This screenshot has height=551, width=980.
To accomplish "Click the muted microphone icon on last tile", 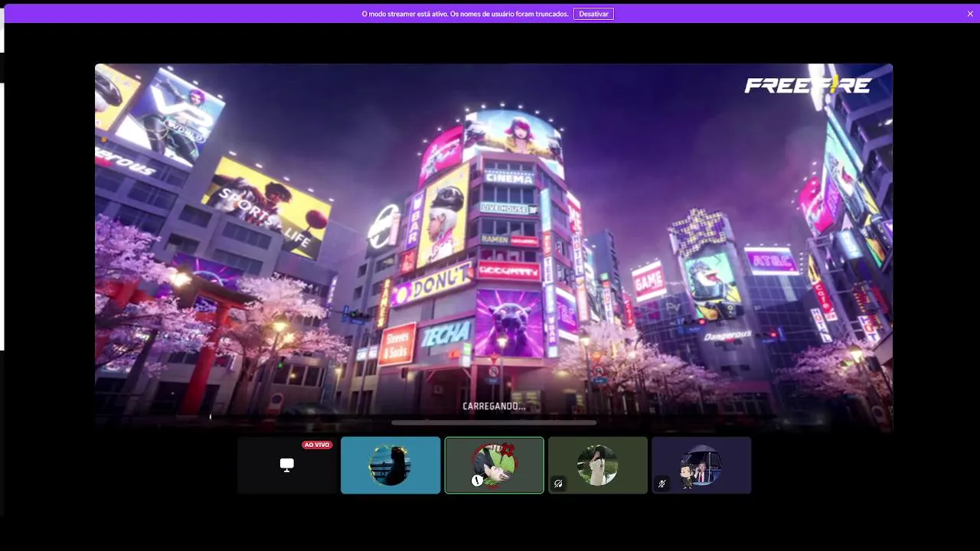I will (x=661, y=484).
